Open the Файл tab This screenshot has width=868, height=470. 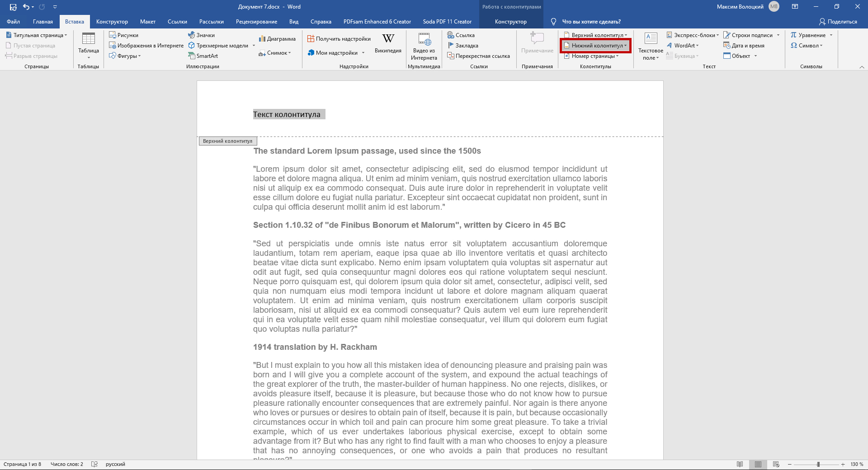(x=13, y=21)
